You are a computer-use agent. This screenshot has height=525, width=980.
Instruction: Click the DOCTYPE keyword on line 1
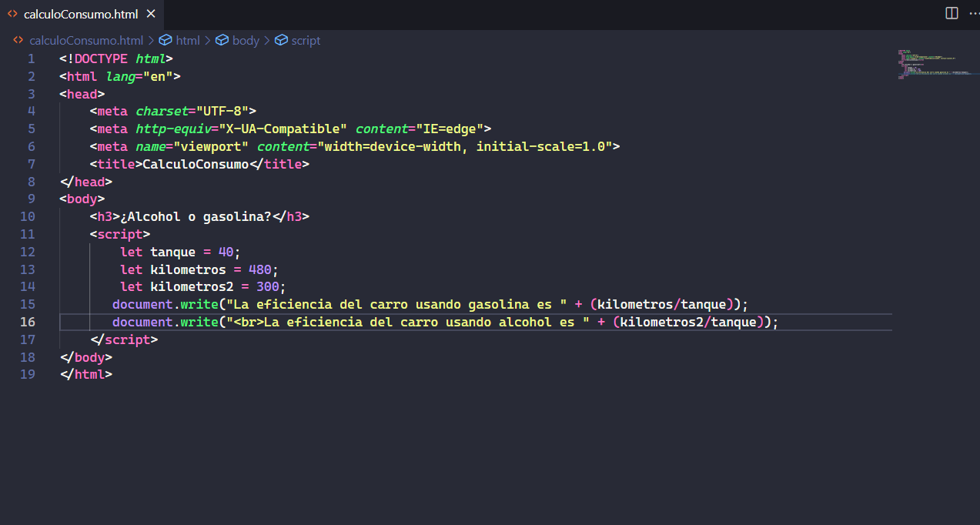pyautogui.click(x=101, y=59)
